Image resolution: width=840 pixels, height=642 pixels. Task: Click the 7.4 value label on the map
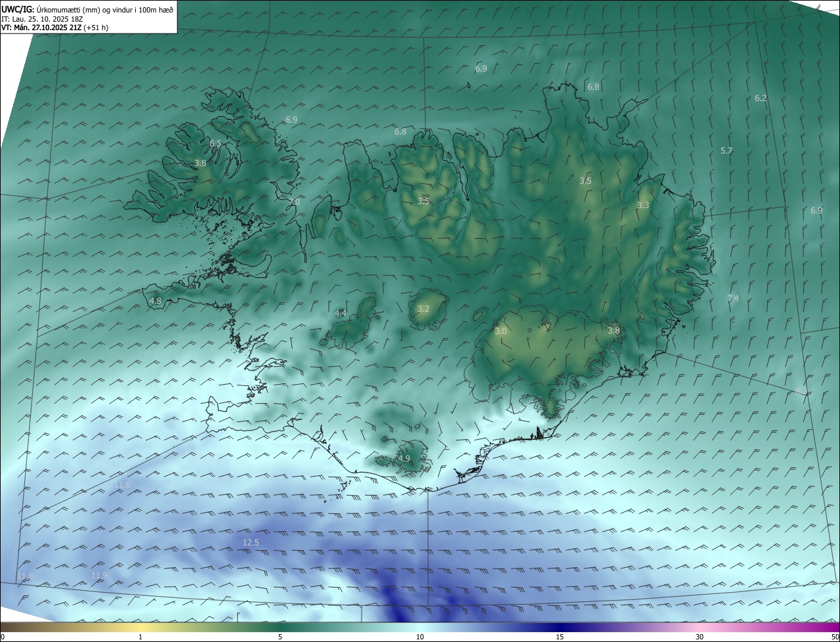[x=733, y=299]
